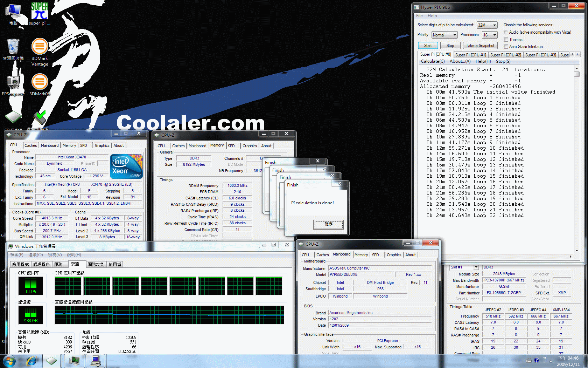Image resolution: width=588 pixels, height=368 pixels.
Task: Open Hyper PI File menu
Action: click(x=419, y=16)
